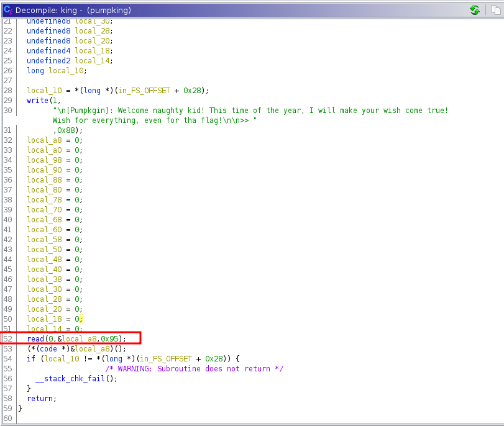Screen dimensions: 504x426
Task: Click the WARNING subroutine does not return comment
Action: pyautogui.click(x=194, y=368)
